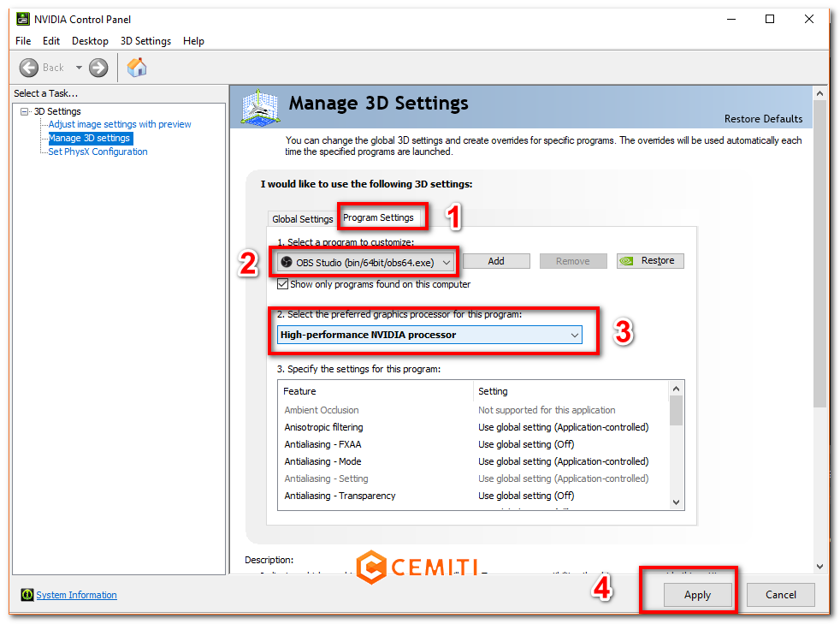Select Set PhysX Configuration
Screen dimensions: 840x624
pyautogui.click(x=98, y=152)
